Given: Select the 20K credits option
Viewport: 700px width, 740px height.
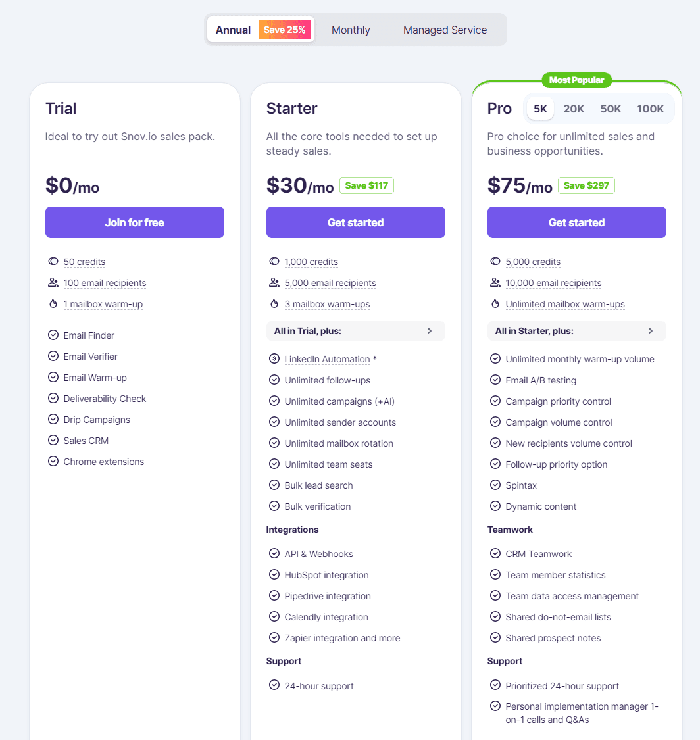Looking at the screenshot, I should pos(573,109).
